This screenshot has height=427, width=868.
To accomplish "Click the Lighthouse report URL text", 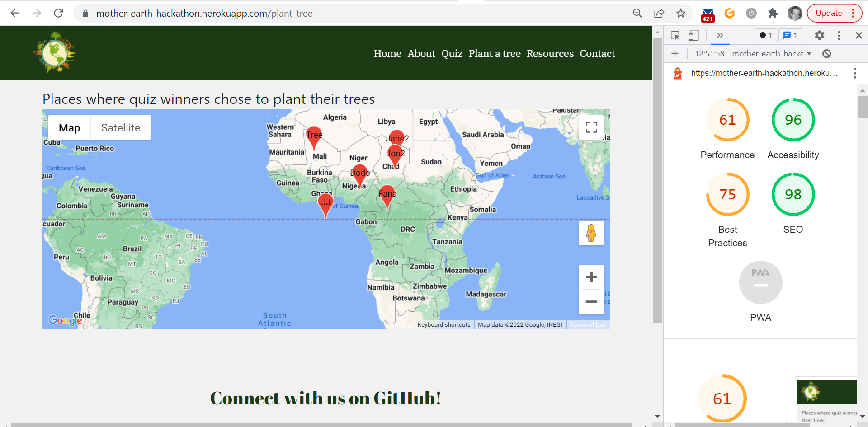I will 764,73.
